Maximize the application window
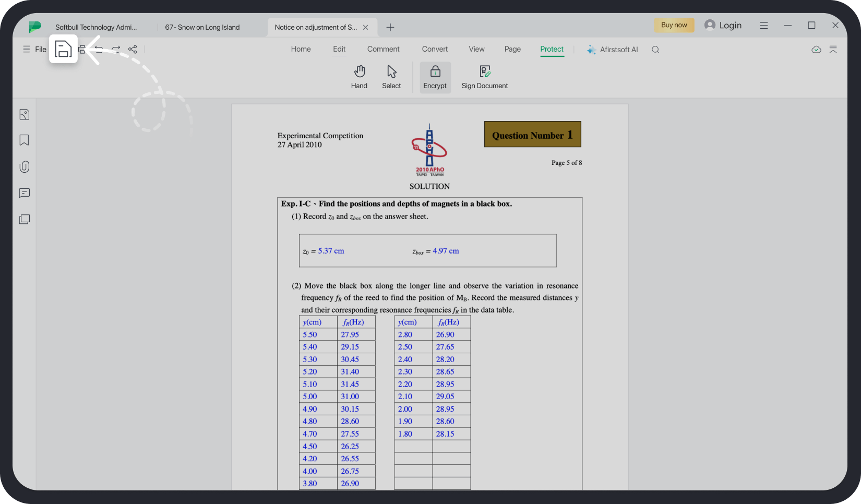The image size is (861, 504). 812,25
